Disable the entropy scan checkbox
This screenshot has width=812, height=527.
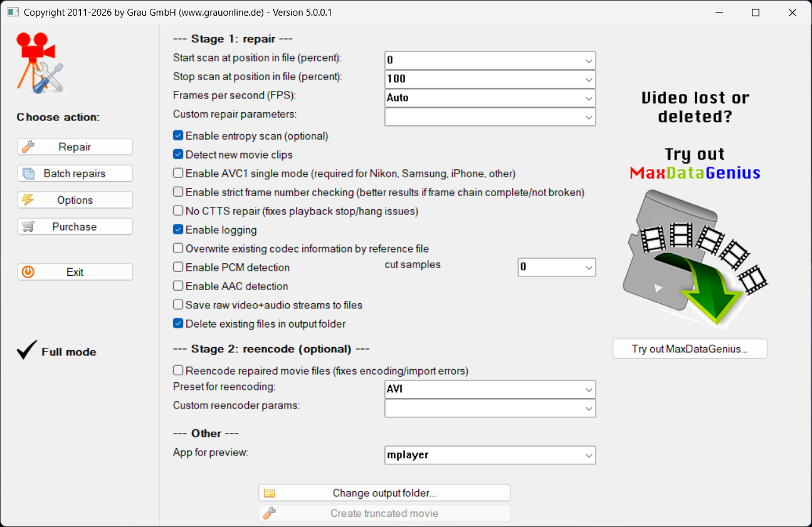click(x=178, y=136)
